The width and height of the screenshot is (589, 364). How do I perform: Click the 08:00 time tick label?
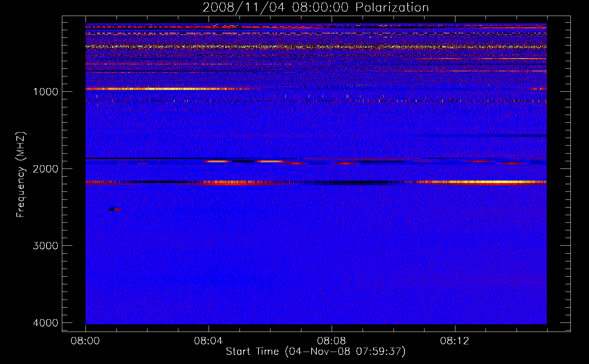85,341
